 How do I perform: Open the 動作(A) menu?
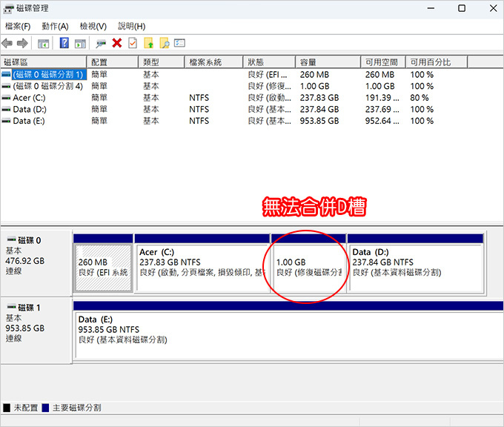pyautogui.click(x=56, y=26)
